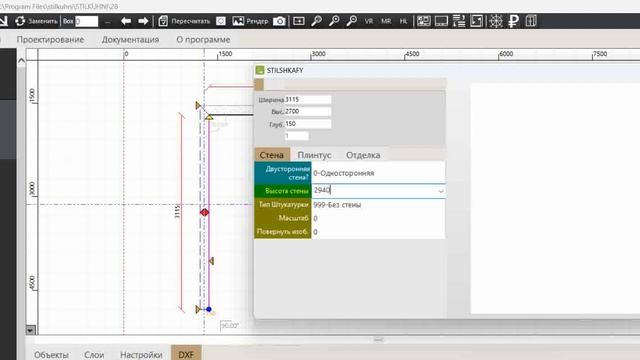Click the monitor screen icon in toolbar
The height and width of the screenshot is (360, 640).
coord(441,21)
